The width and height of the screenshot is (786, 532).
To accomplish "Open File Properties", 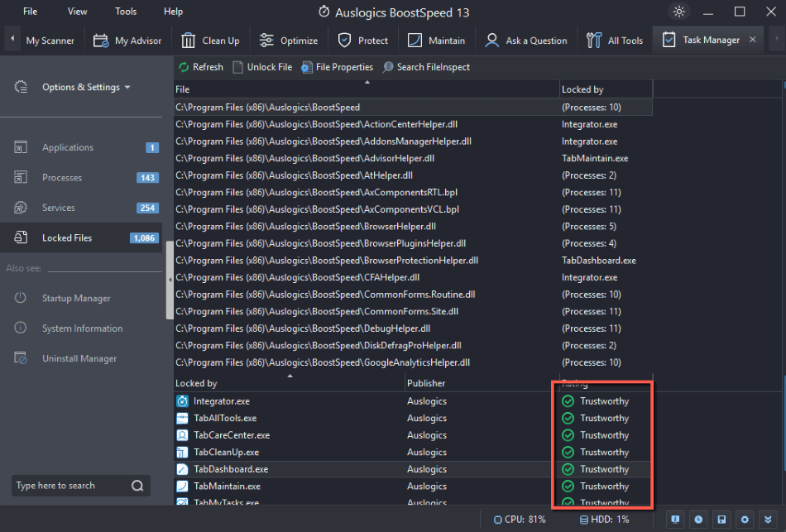I will click(337, 67).
